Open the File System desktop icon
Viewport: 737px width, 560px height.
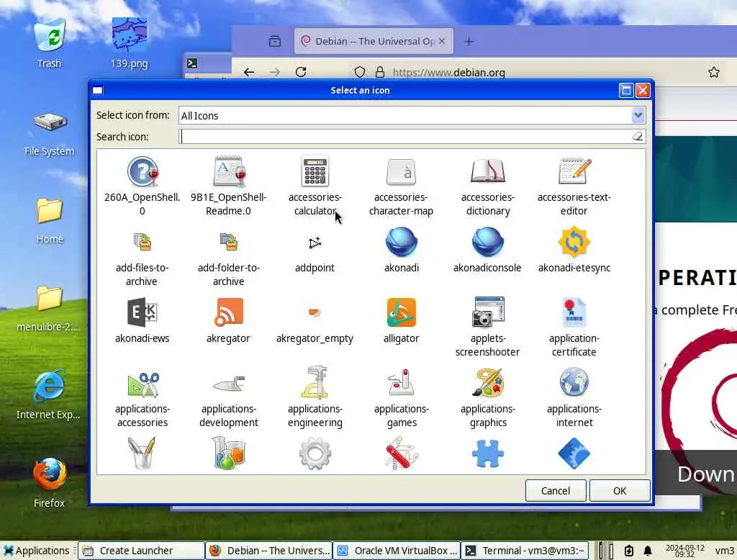[50, 134]
